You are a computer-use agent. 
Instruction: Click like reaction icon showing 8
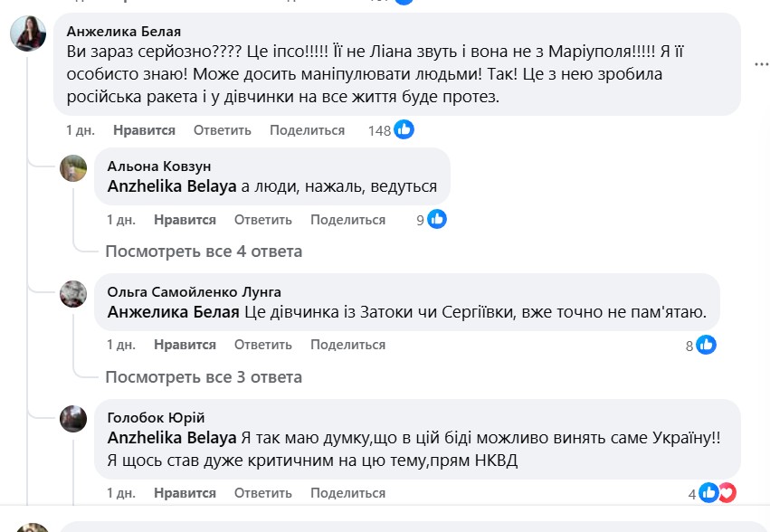(x=707, y=345)
